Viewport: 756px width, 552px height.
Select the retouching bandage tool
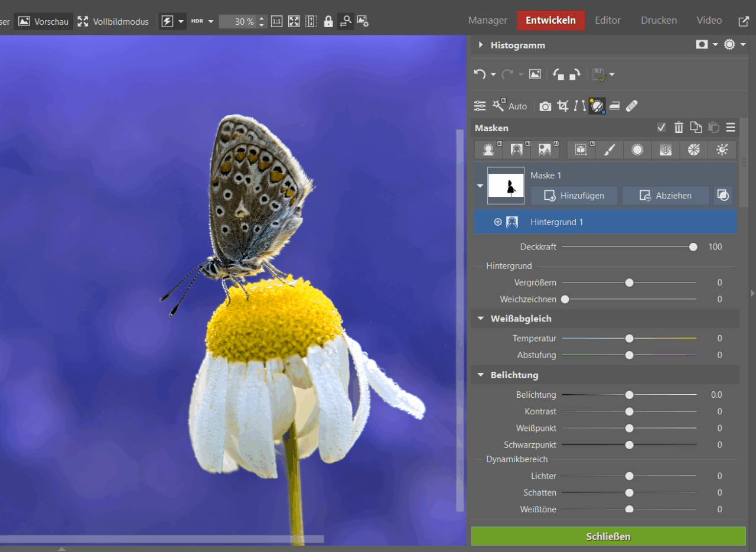pyautogui.click(x=631, y=106)
